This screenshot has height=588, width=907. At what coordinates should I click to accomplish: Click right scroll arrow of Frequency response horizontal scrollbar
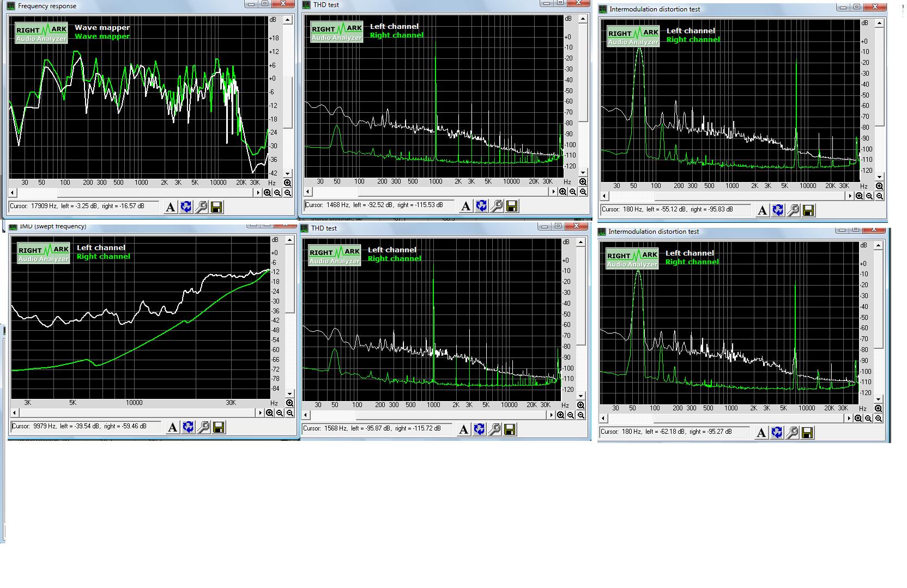click(258, 192)
